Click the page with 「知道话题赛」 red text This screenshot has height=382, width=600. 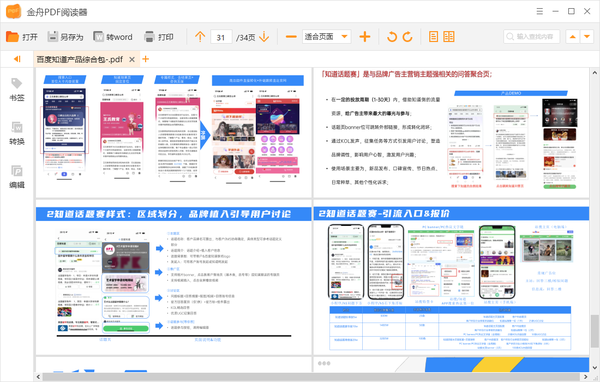click(451, 132)
